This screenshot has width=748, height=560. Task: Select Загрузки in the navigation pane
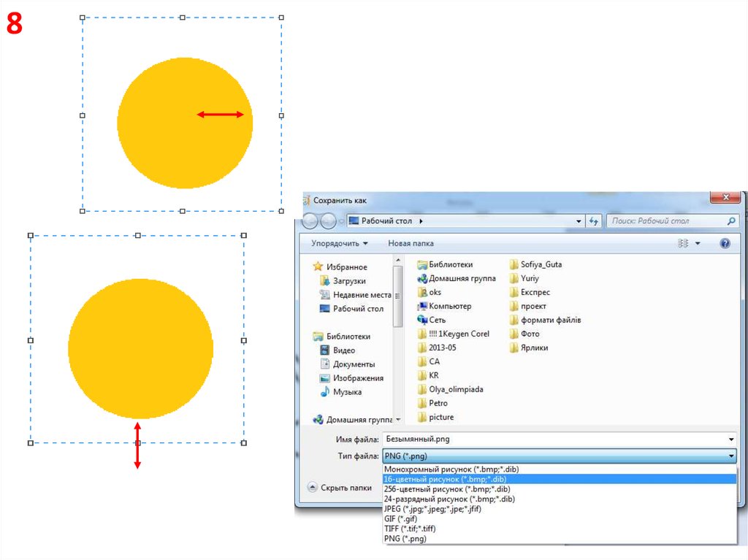tap(349, 281)
